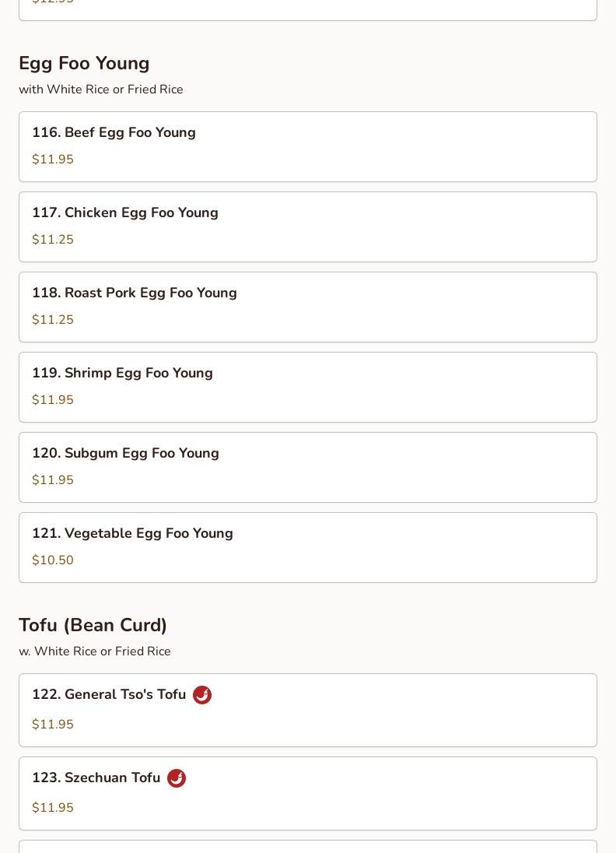Select 123. Szechuan Tofu menu item
The width and height of the screenshot is (616, 853).
point(308,793)
